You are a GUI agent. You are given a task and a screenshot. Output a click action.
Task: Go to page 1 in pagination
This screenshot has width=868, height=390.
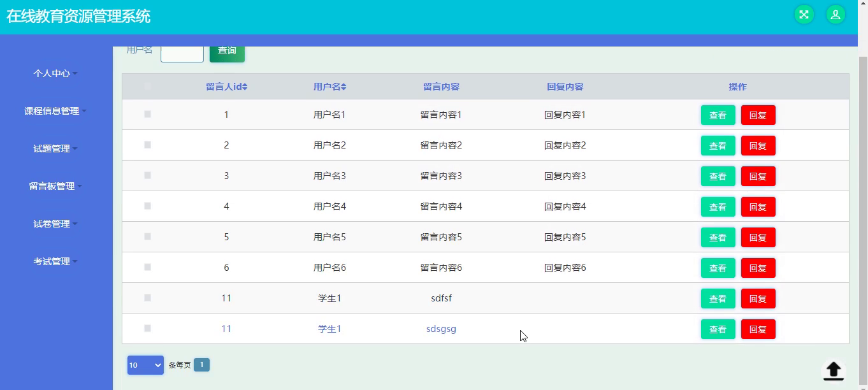(x=201, y=365)
